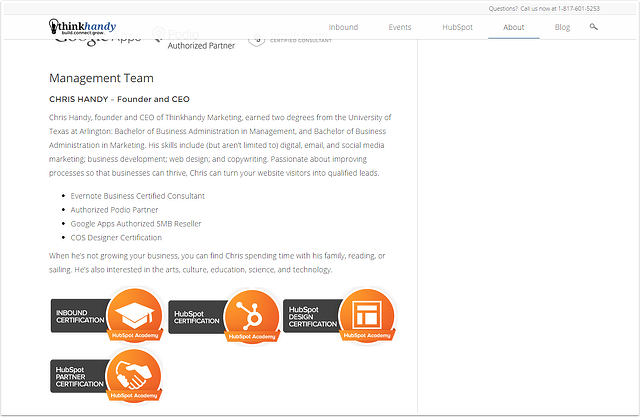Click the thinkhandy logo
The width and height of the screenshot is (640, 417).
(x=82, y=27)
